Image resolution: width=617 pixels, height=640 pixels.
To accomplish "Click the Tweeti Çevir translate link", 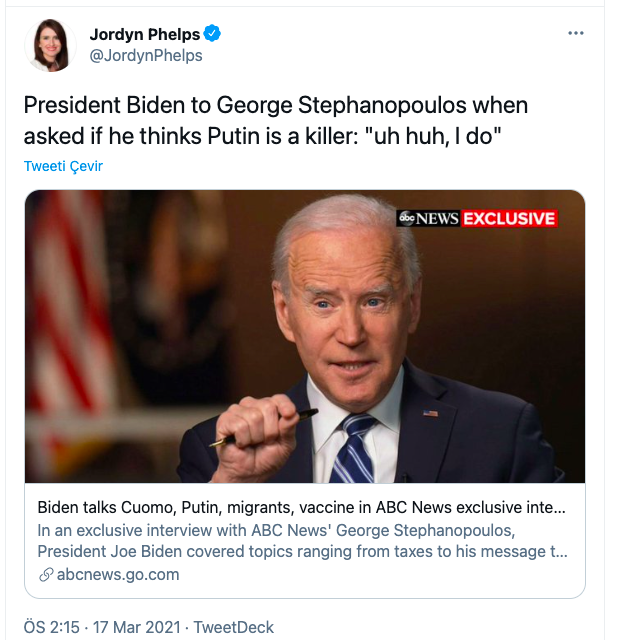I will tap(63, 166).
